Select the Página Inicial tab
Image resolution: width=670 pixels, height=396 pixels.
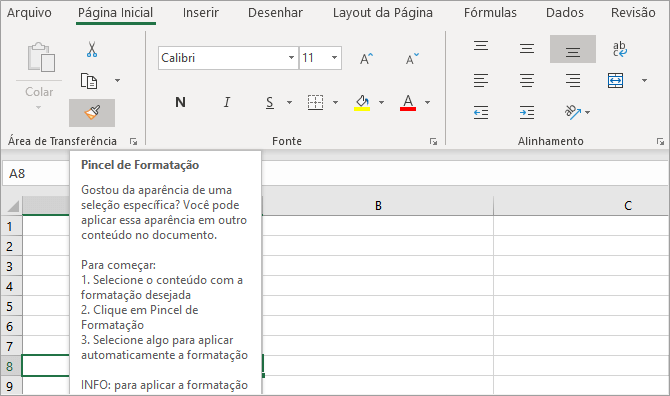tap(115, 13)
